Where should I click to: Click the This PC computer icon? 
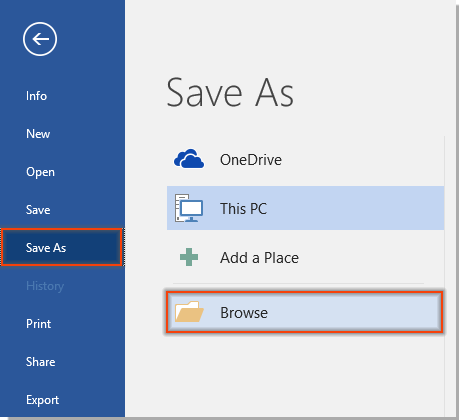(x=189, y=208)
